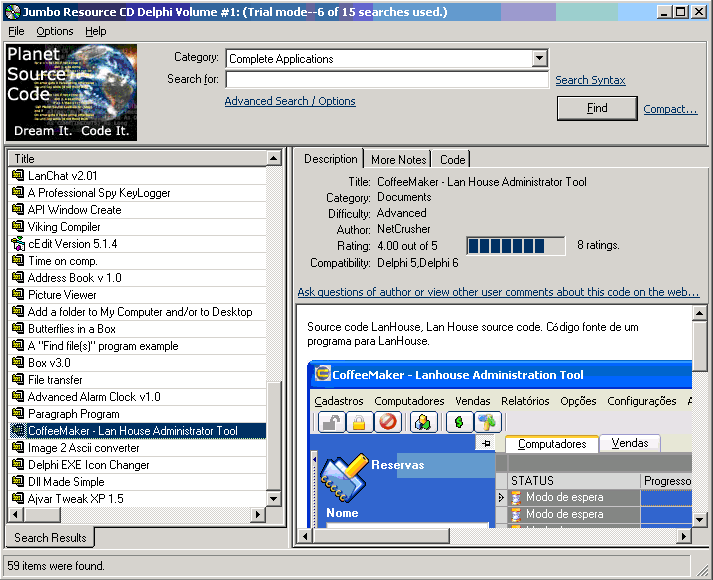Click the Viking Compiler item icon
The image size is (713, 580).
pos(18,226)
